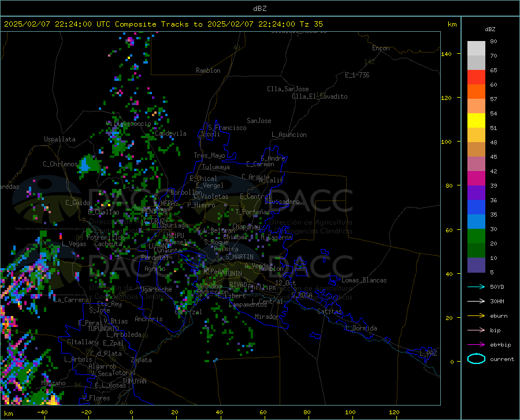The height and width of the screenshot is (420, 520).
Task: Click the SanJose map label
Action: click(x=259, y=121)
